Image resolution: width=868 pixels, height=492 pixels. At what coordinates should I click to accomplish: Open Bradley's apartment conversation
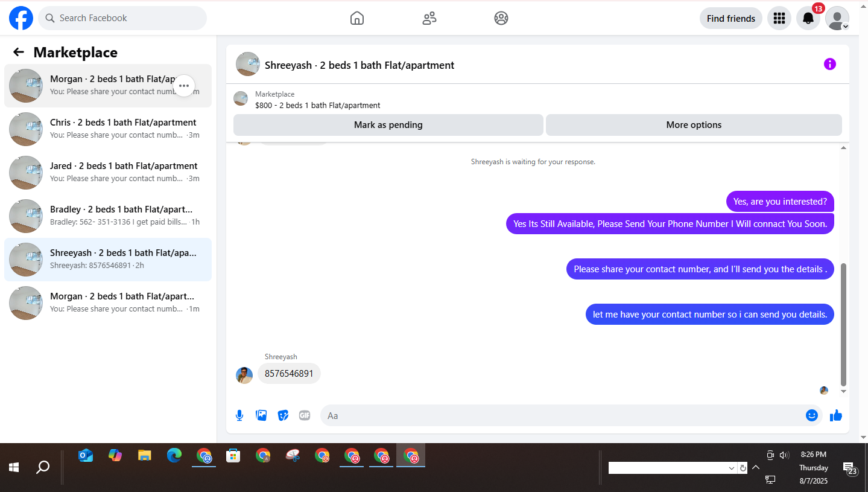(108, 216)
